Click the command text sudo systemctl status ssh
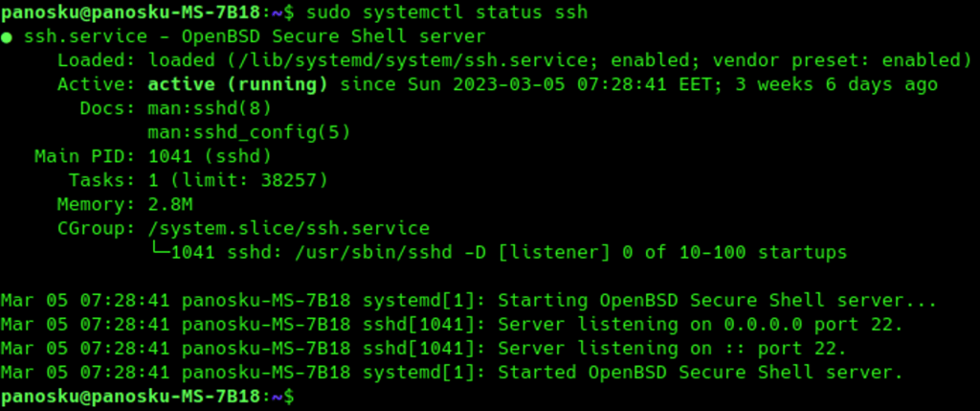 point(447,12)
